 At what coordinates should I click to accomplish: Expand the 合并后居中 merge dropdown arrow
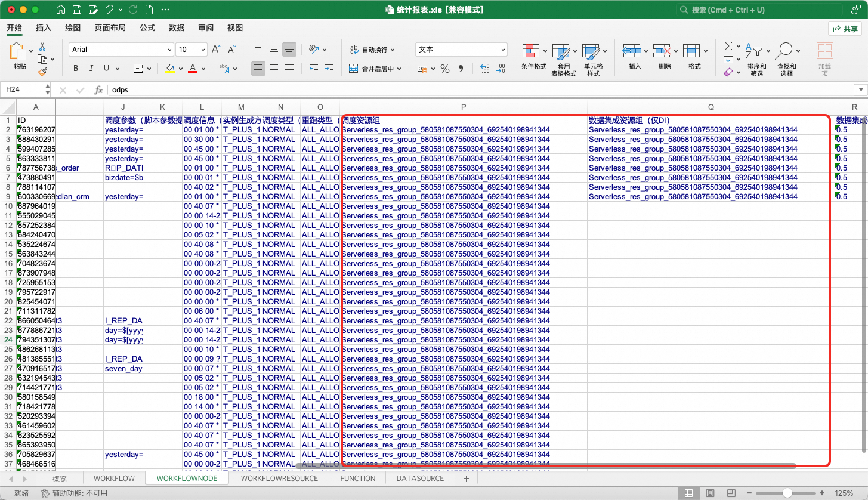click(x=399, y=69)
